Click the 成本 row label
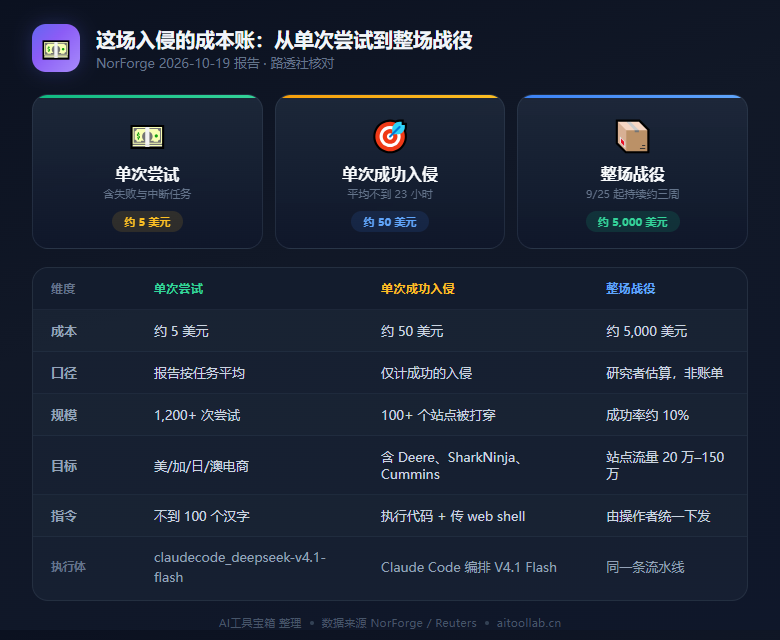780x640 pixels. point(64,331)
